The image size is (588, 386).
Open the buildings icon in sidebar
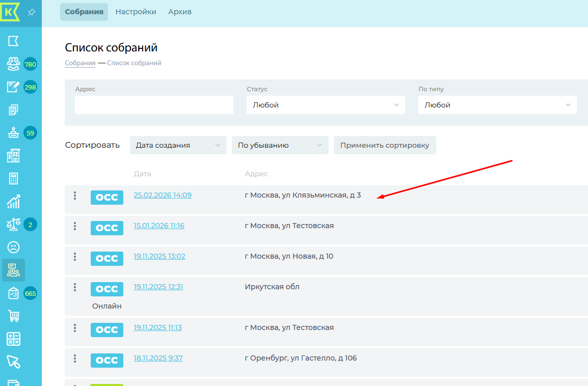13,156
